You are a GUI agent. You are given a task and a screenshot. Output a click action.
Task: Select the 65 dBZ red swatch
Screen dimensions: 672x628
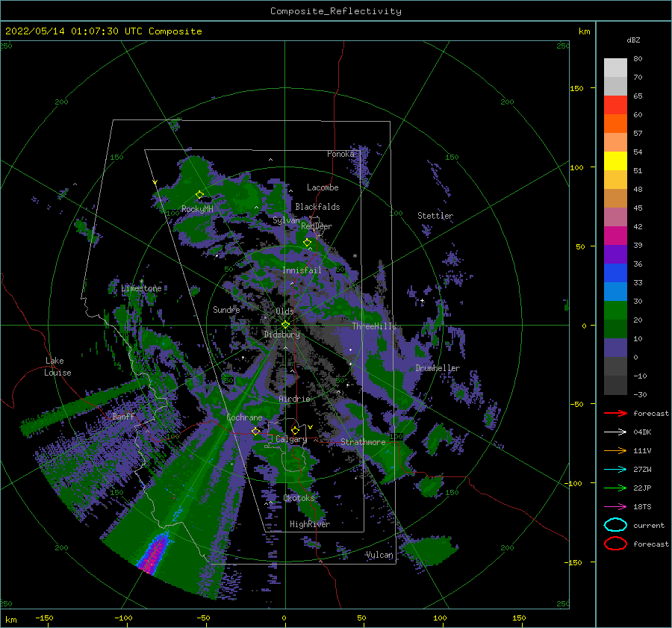coord(615,105)
